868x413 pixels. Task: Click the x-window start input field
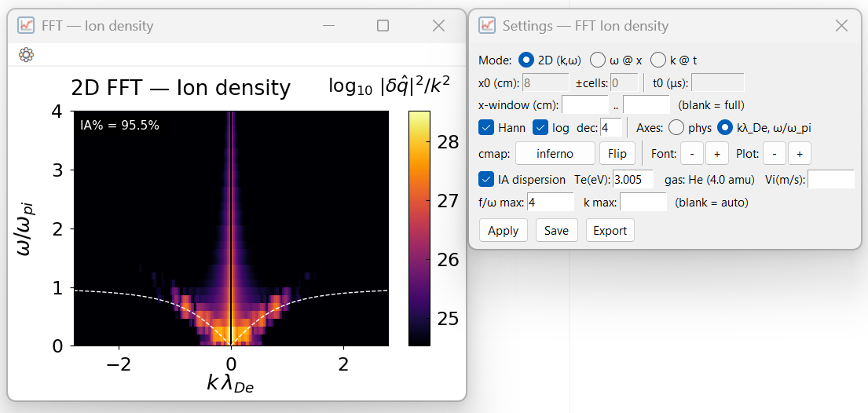(585, 104)
